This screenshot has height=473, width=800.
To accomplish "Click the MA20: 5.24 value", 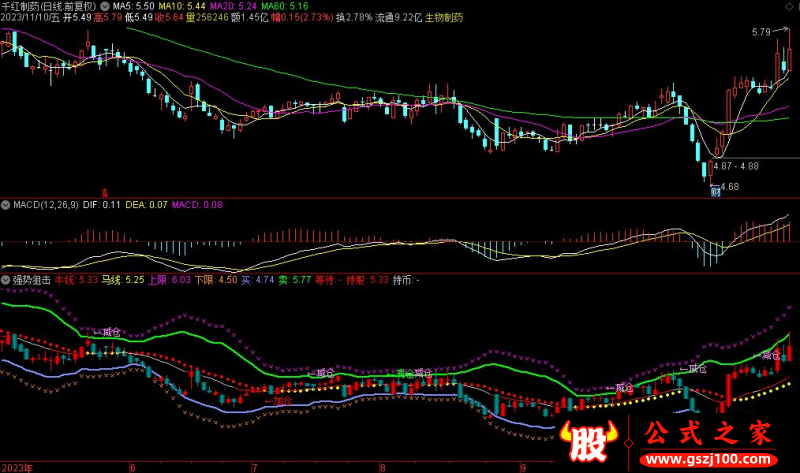I will (233, 6).
